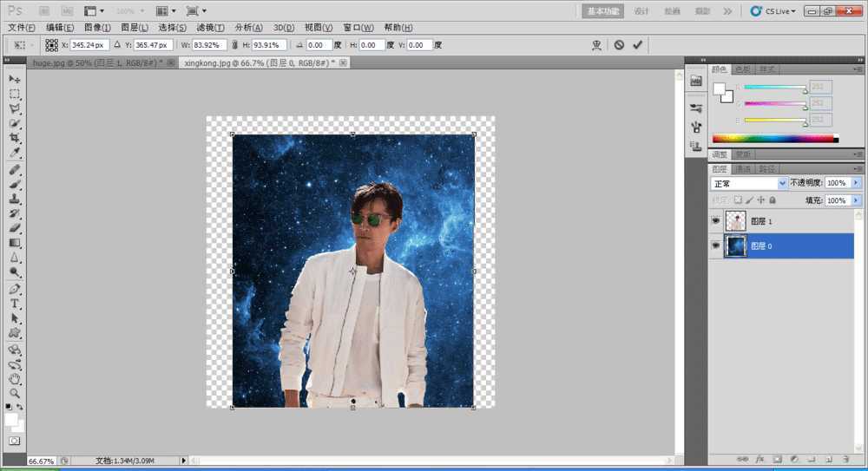Image resolution: width=868 pixels, height=471 pixels.
Task: Pick a color from the spectrum bar
Action: 773,138
